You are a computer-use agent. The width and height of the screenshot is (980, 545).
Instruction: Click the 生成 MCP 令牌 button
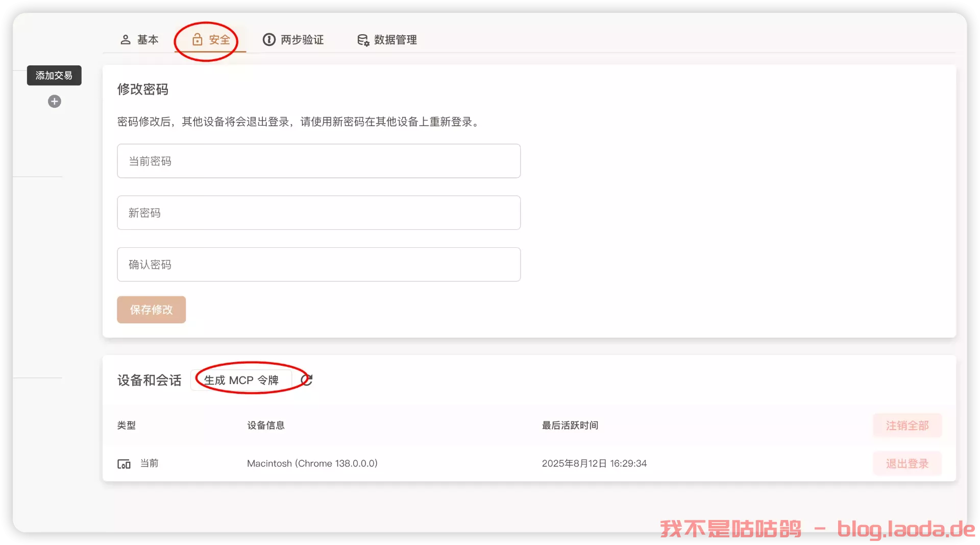pos(241,380)
